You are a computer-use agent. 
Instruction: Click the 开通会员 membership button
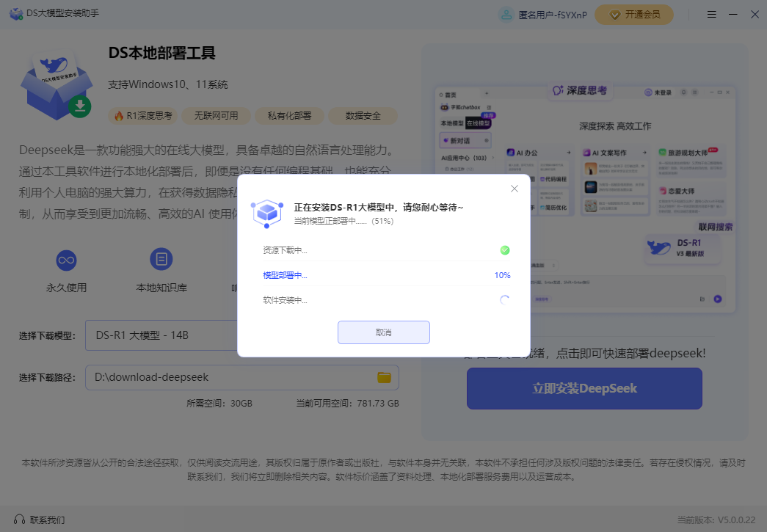tap(633, 15)
